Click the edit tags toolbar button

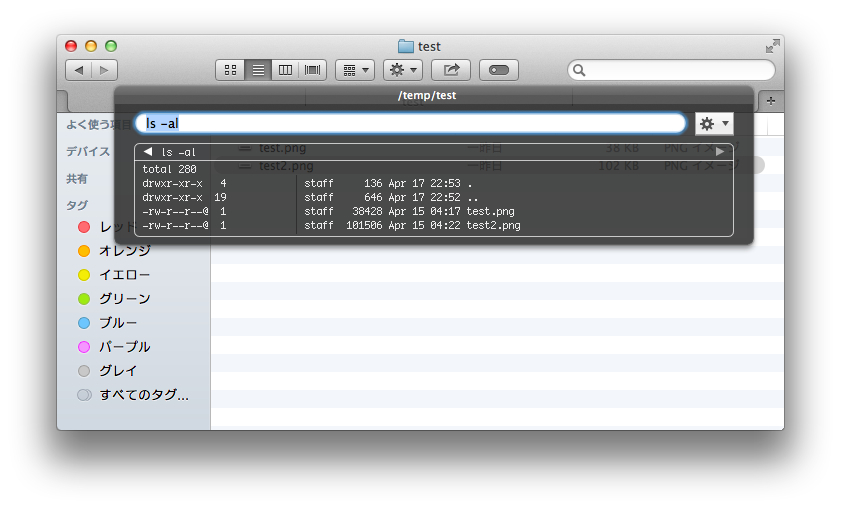pos(499,70)
